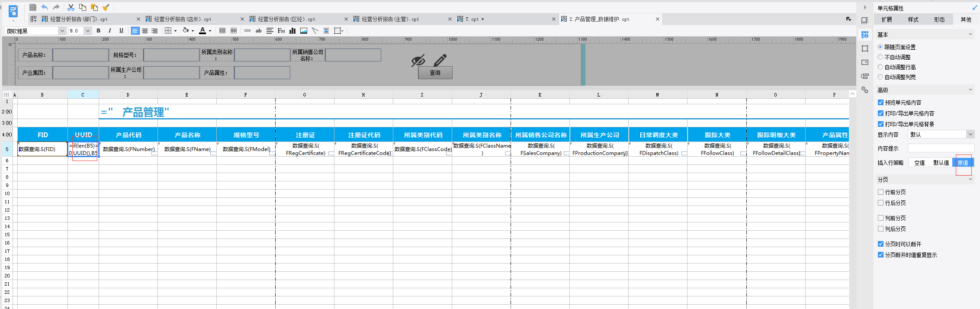Open the condition attributes panel icon

[865, 76]
